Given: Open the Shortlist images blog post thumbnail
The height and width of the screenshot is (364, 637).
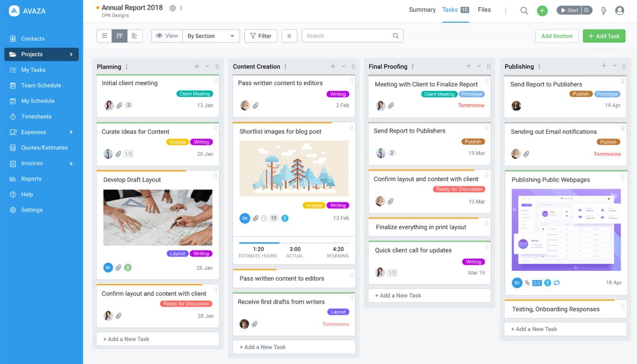Looking at the screenshot, I should (x=294, y=168).
